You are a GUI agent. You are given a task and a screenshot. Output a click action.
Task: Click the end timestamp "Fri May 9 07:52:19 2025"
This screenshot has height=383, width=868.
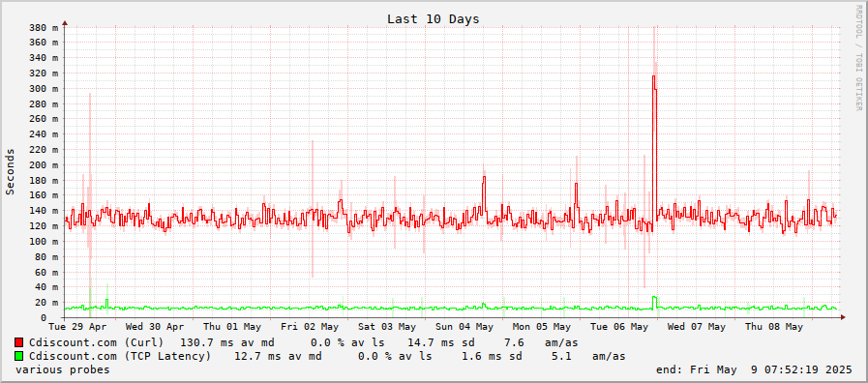pos(771,369)
